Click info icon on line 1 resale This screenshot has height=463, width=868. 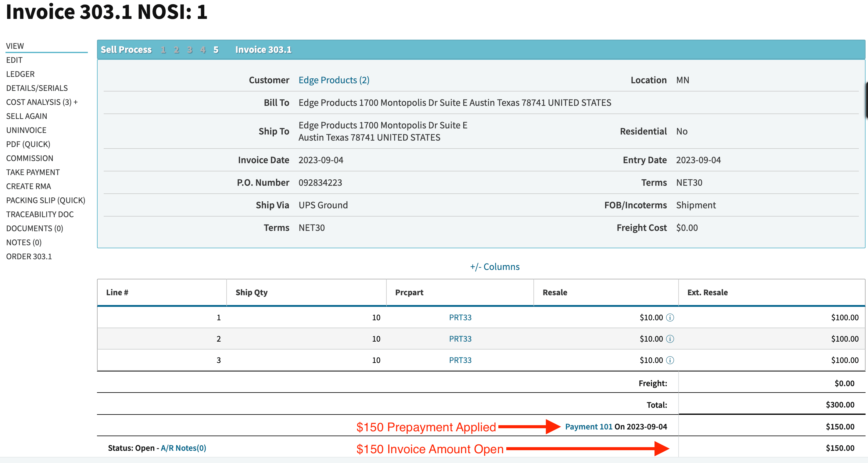[x=670, y=318]
